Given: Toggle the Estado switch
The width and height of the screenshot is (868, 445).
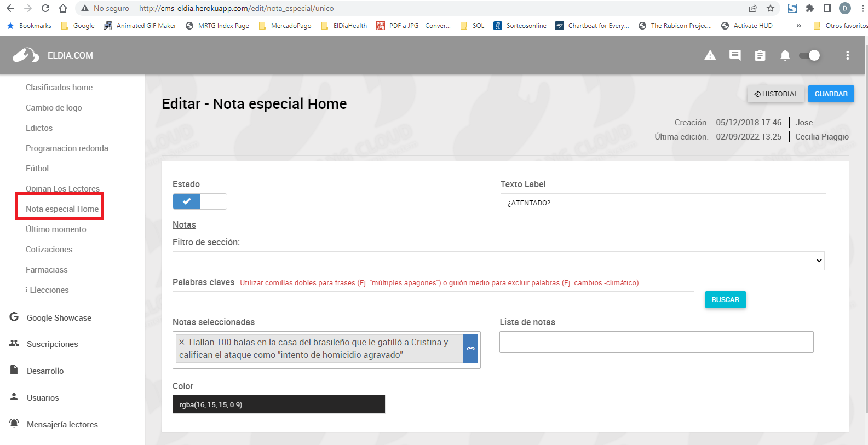Looking at the screenshot, I should point(200,201).
